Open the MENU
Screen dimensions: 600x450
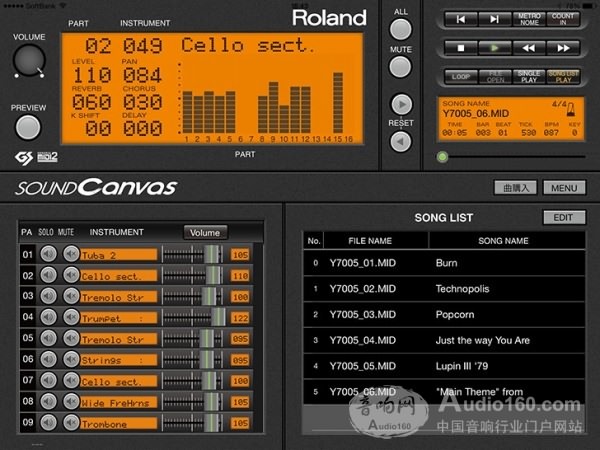[564, 188]
